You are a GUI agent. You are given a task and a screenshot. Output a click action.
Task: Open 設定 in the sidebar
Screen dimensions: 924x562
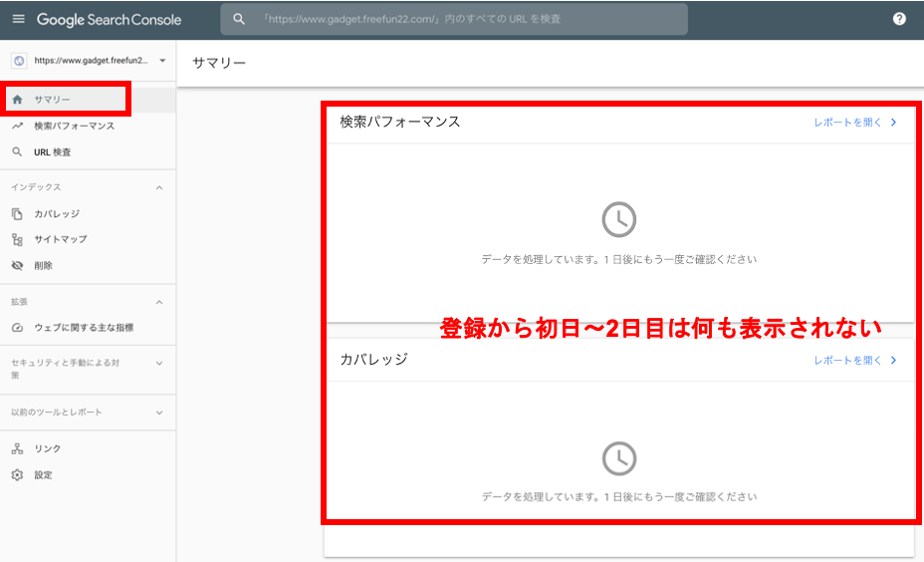43,474
